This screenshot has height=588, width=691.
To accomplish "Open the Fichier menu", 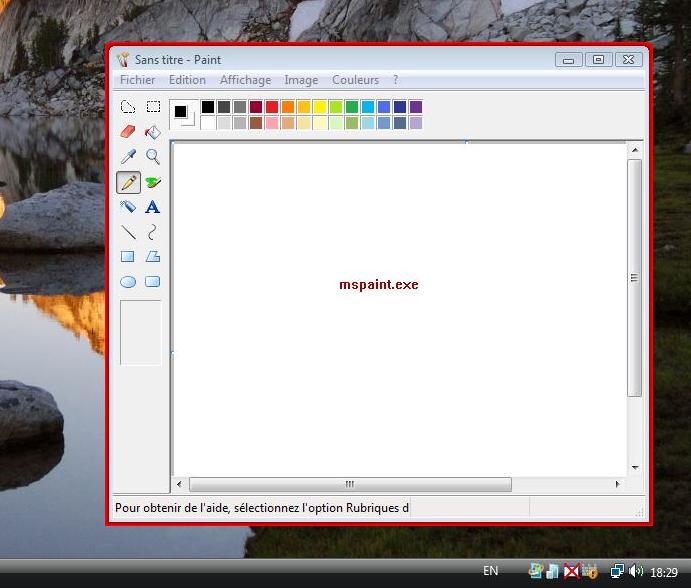I will 137,80.
